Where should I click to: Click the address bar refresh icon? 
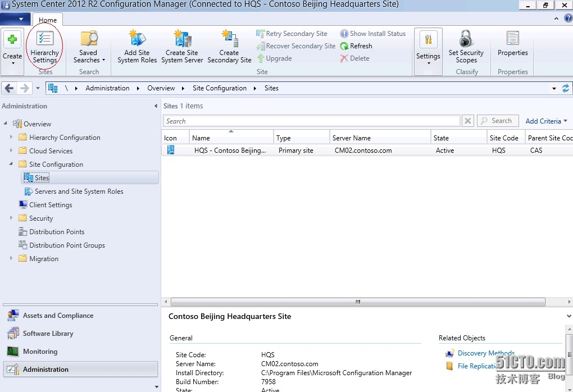pyautogui.click(x=566, y=88)
